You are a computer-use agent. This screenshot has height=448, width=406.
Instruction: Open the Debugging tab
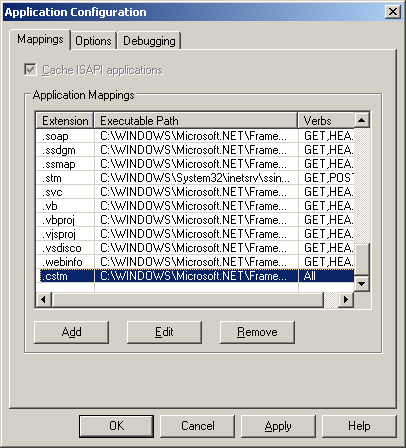(x=149, y=41)
